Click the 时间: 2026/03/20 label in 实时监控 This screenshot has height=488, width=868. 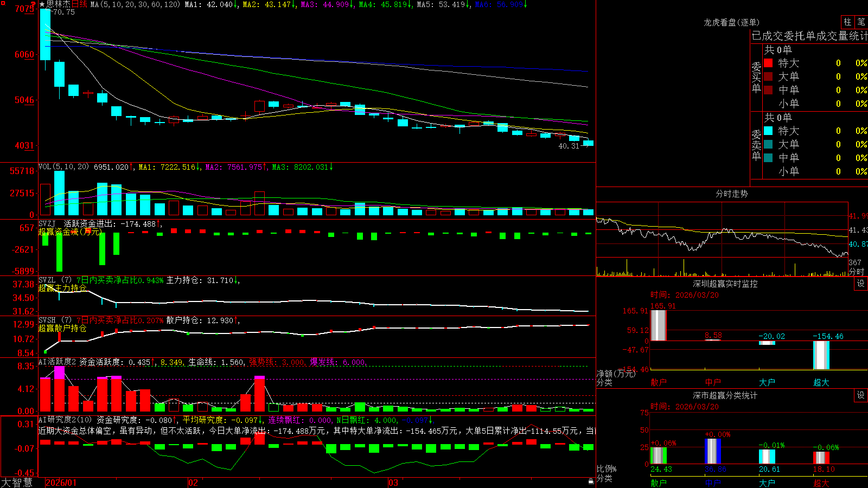click(x=685, y=295)
